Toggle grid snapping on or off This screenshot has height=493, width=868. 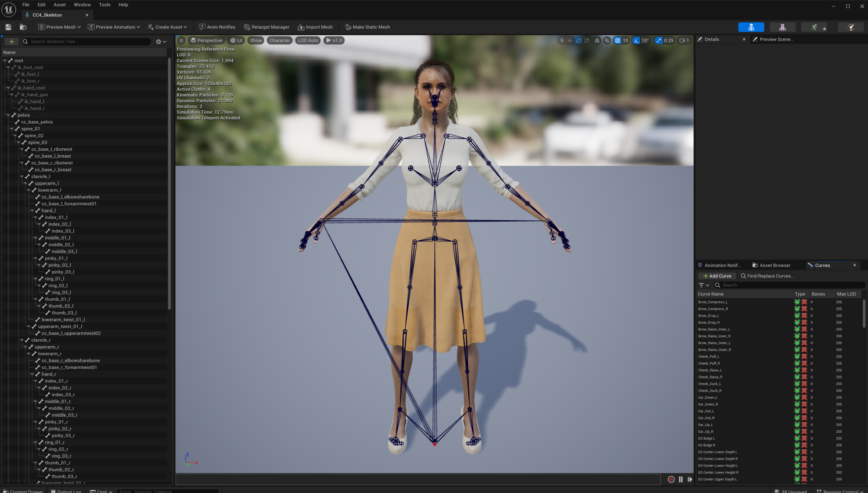click(617, 40)
